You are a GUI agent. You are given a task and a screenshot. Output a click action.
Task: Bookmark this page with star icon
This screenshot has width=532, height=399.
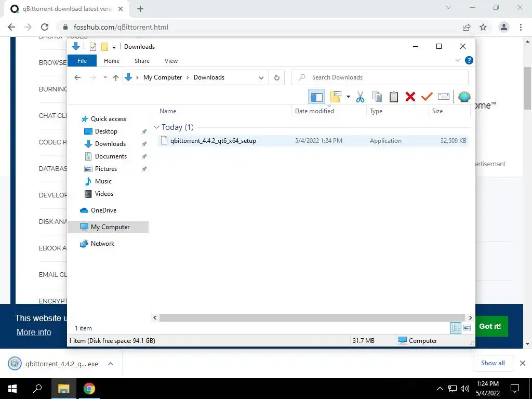coord(483,27)
